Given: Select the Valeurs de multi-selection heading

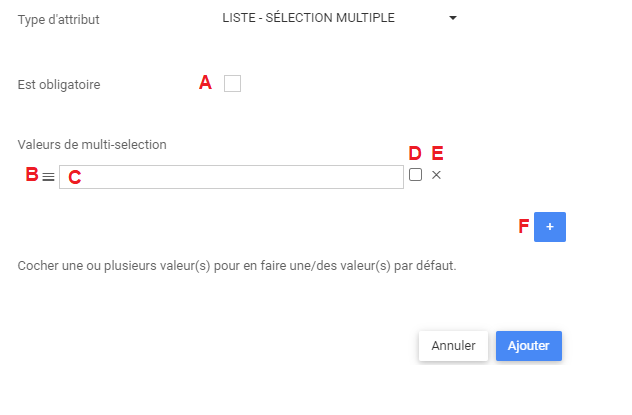Looking at the screenshot, I should 92,144.
